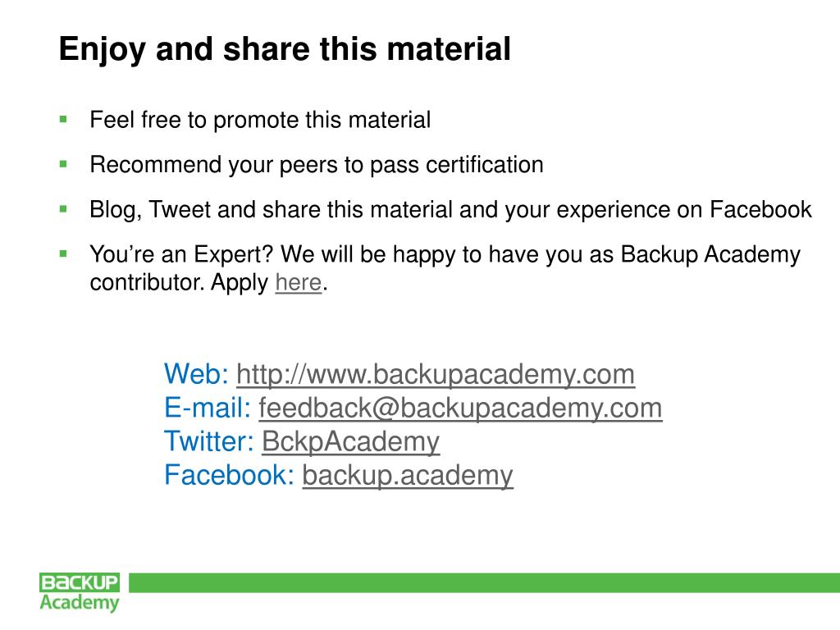Click the Backup Academy logo
Screen dimensions: 840x630
[x=80, y=592]
